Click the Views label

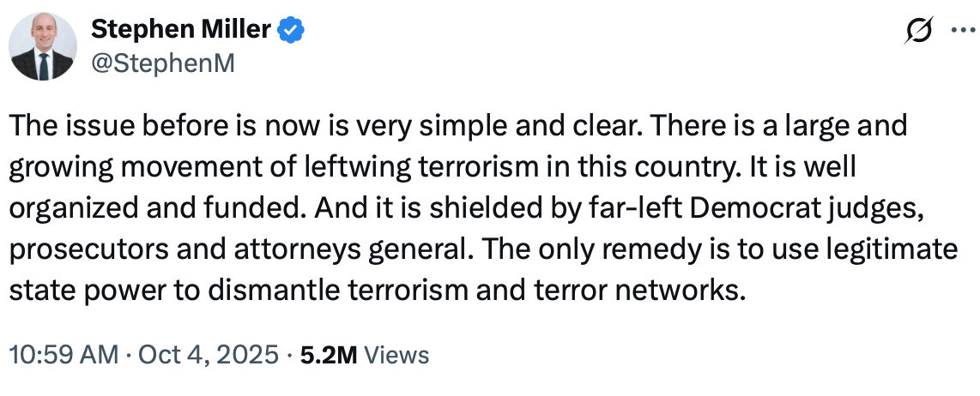pos(396,354)
